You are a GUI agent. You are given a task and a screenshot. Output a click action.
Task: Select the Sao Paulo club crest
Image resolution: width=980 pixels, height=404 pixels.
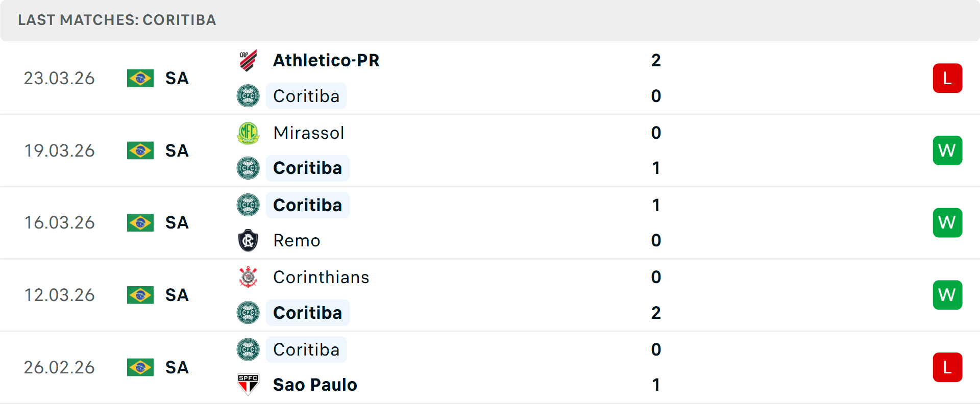click(248, 385)
